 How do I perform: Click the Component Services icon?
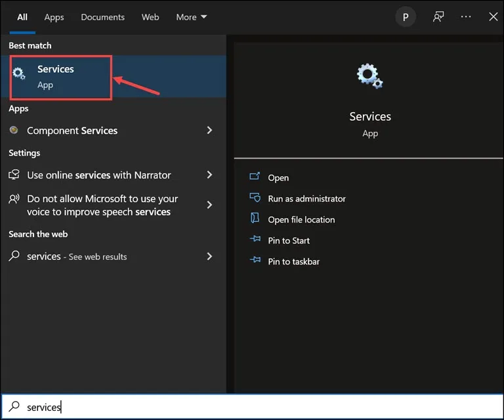click(14, 130)
